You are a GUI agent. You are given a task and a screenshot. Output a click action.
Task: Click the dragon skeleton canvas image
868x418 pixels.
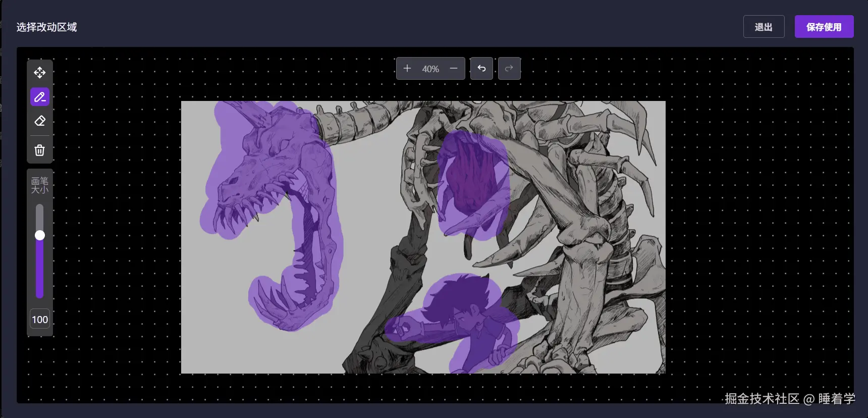423,237
